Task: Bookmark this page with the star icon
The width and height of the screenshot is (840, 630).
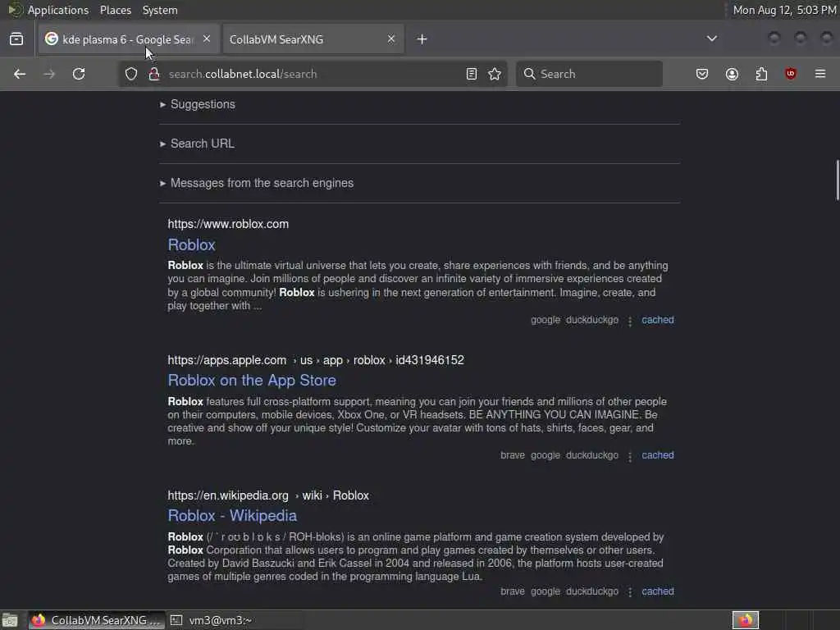Action: pyautogui.click(x=495, y=74)
